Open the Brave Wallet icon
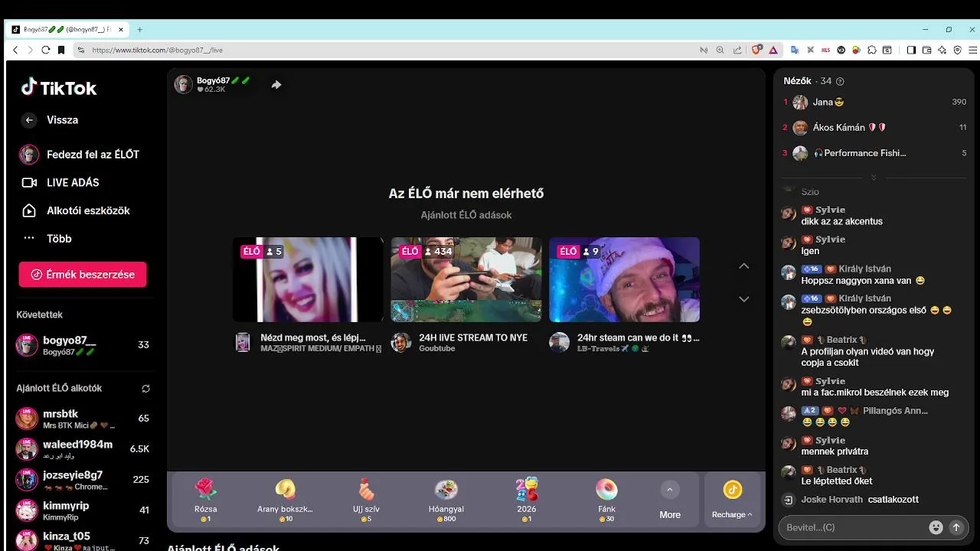 (926, 50)
